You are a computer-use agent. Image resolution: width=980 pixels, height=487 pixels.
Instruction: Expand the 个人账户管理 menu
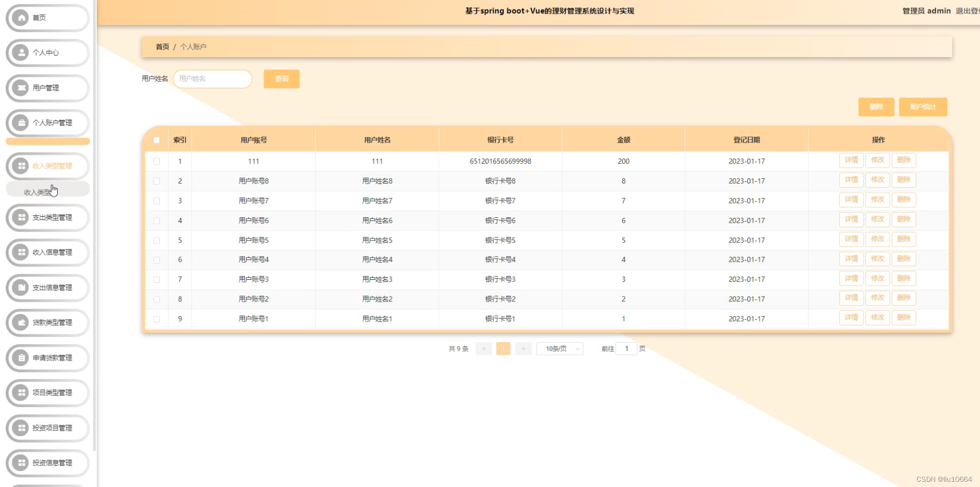point(48,123)
